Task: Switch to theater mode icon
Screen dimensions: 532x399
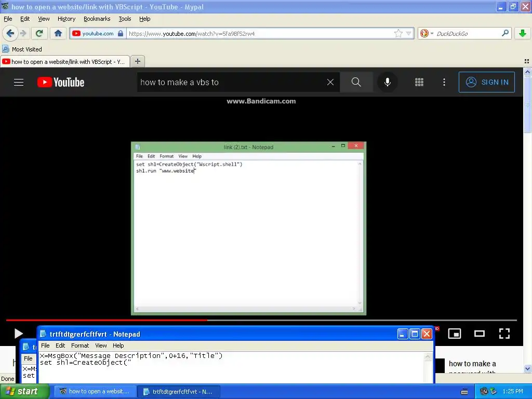Action: pyautogui.click(x=479, y=334)
